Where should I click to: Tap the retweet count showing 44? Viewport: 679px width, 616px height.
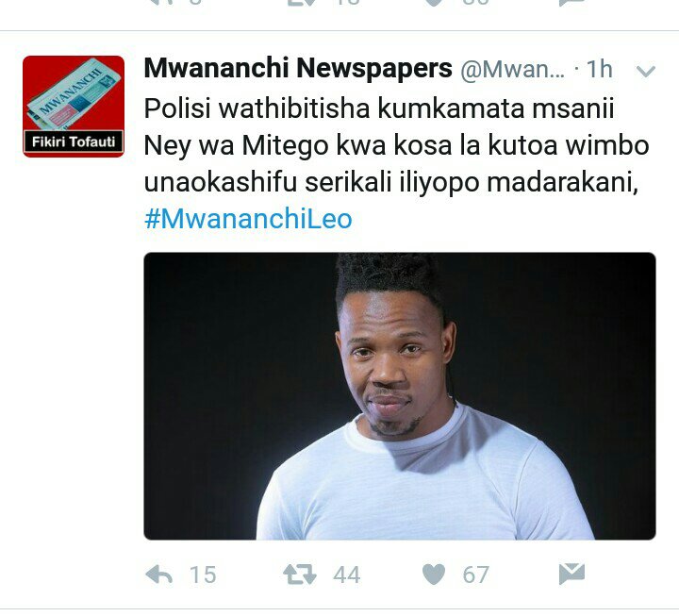click(346, 575)
